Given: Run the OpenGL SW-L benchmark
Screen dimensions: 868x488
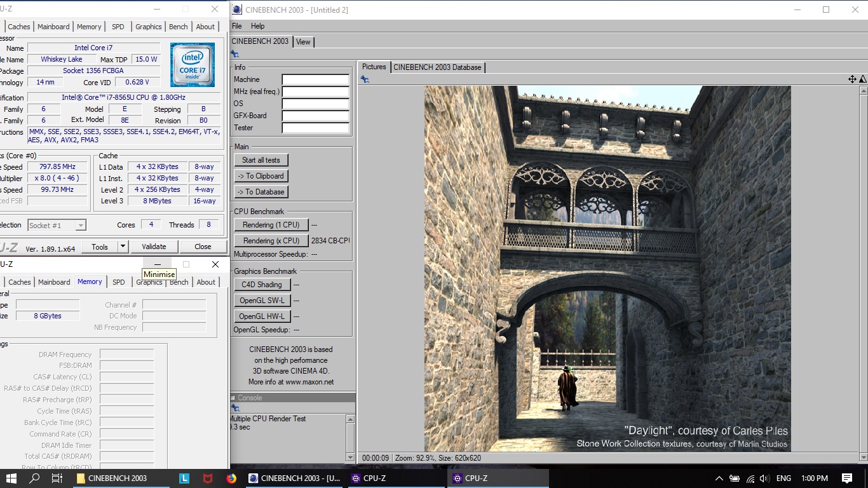Looking at the screenshot, I should 262,301.
